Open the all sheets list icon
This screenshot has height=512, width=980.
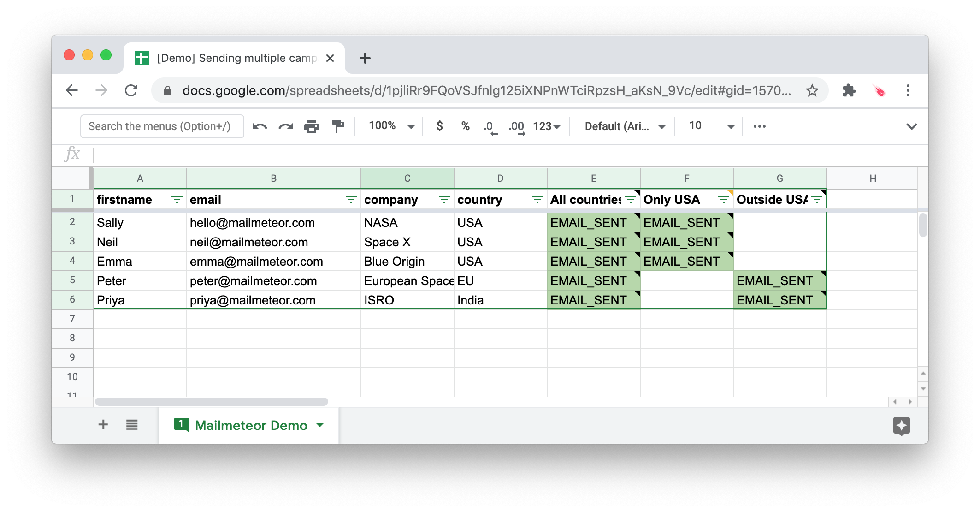[132, 424]
